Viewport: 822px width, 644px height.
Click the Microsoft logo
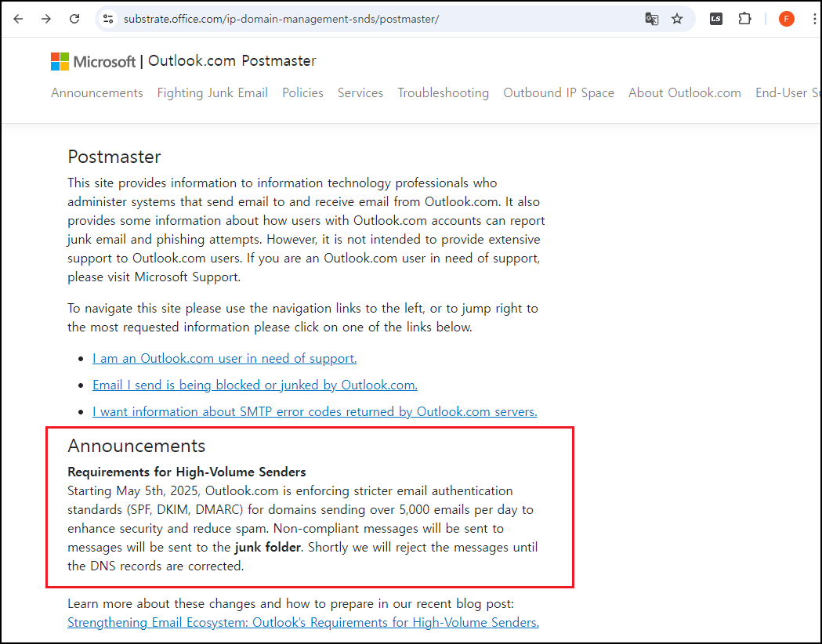[93, 61]
